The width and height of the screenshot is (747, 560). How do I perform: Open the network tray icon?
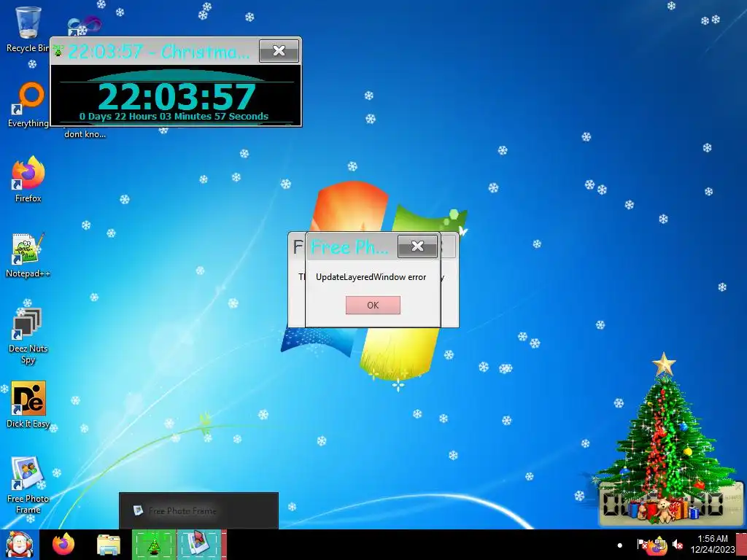[659, 544]
